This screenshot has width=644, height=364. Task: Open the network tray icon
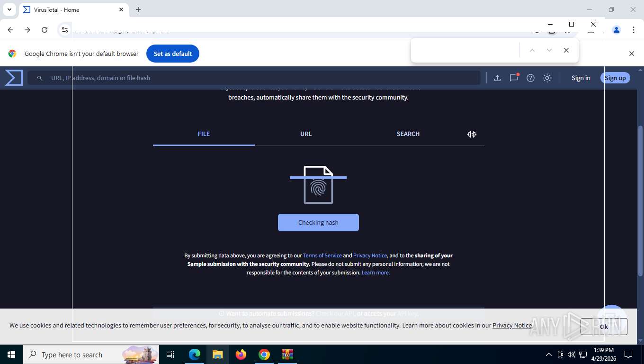pos(583,355)
